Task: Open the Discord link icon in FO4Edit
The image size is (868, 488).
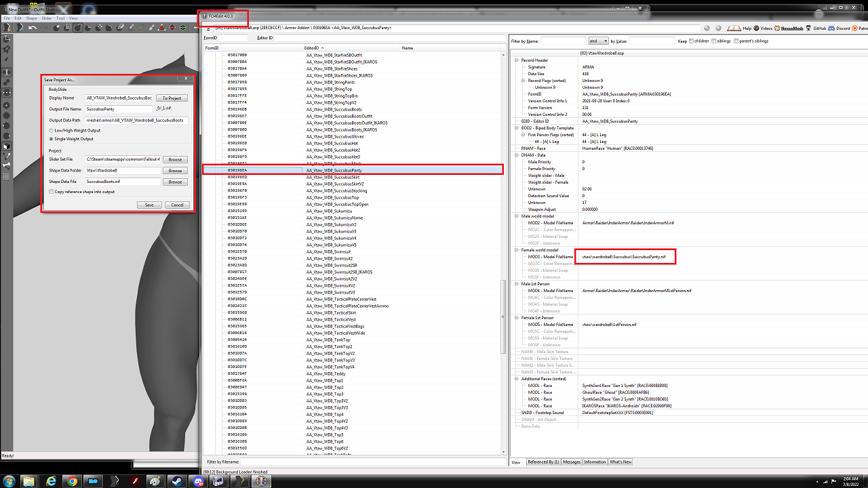Action: click(x=831, y=28)
